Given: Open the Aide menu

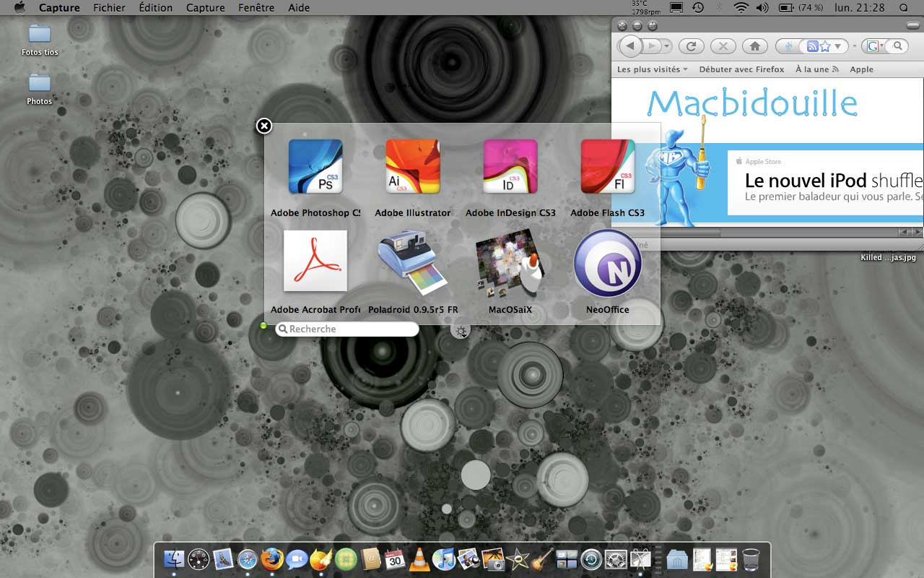Looking at the screenshot, I should tap(299, 8).
